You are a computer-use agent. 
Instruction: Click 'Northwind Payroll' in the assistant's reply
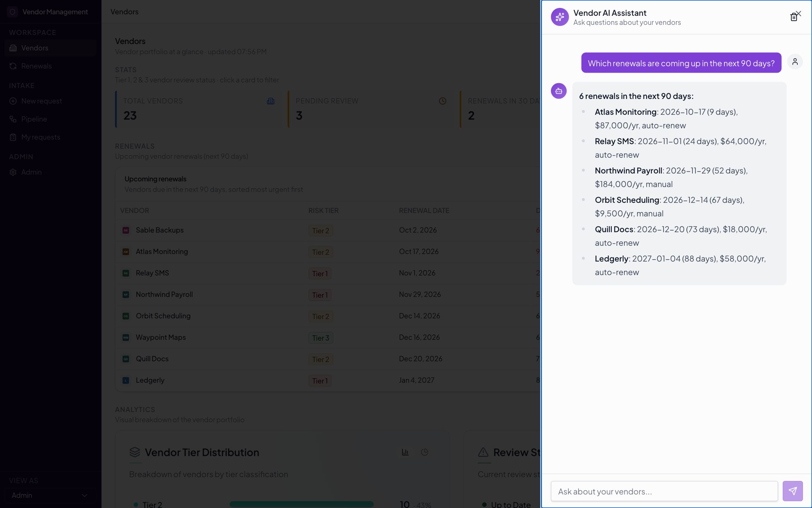pos(628,170)
